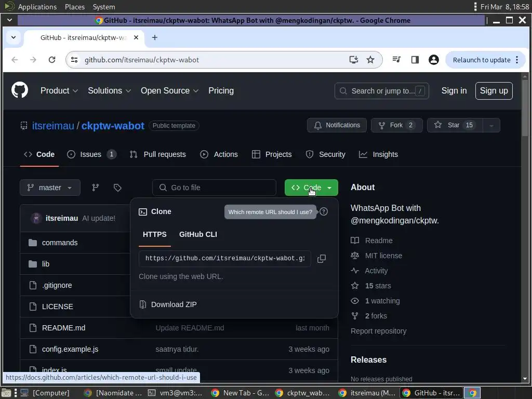This screenshot has height=399, width=532.
Task: Toggle the green Code dropdown button
Action: click(311, 187)
